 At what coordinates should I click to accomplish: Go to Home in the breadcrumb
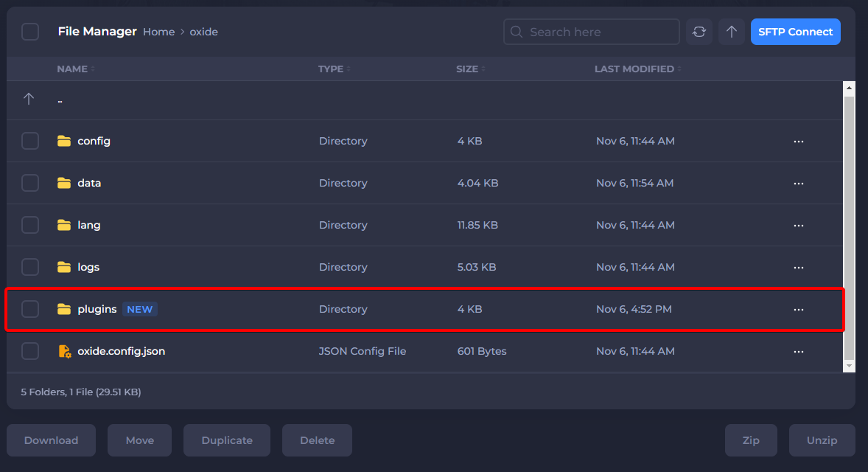158,32
